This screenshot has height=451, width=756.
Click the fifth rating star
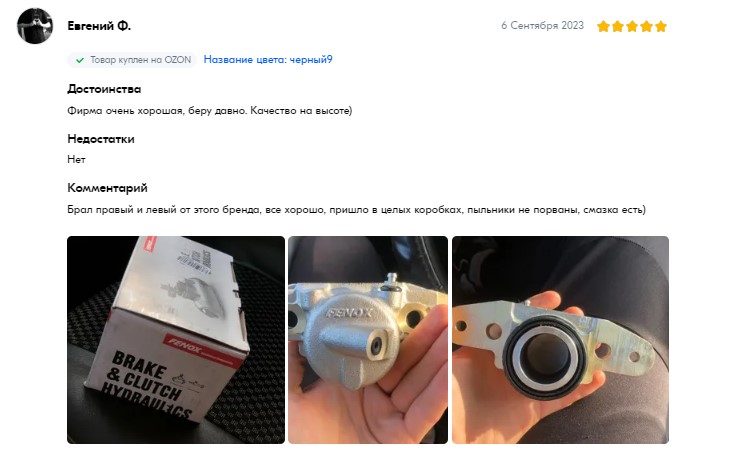661,27
